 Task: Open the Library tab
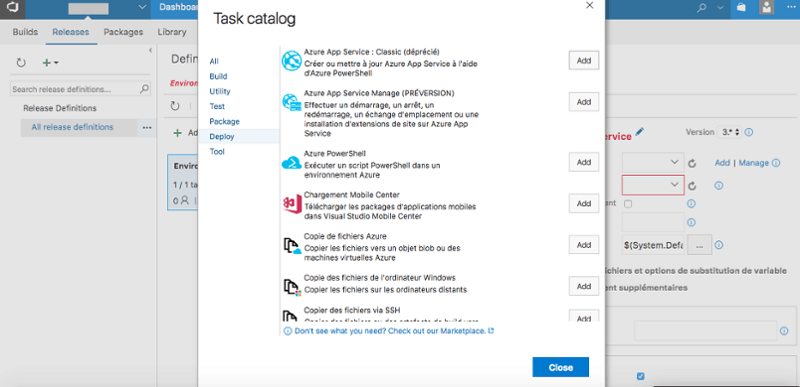[171, 32]
